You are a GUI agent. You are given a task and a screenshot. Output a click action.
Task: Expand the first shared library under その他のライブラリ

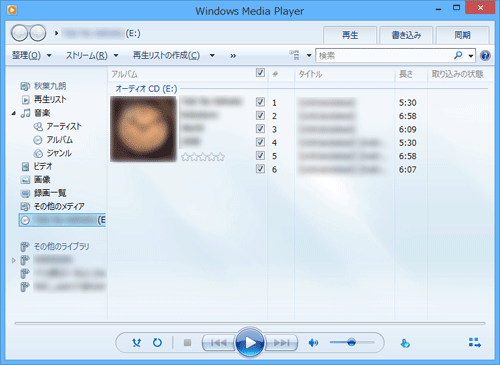tap(14, 260)
